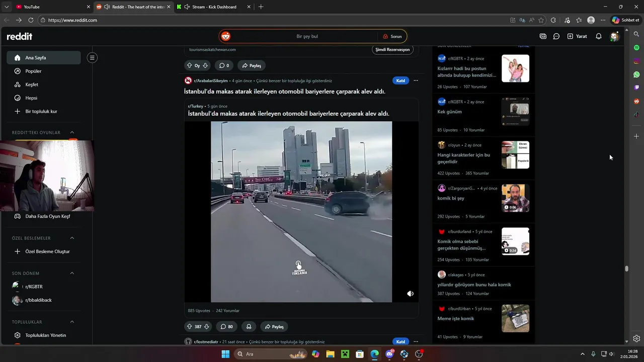Upvote the Istanbul car post
644x362 pixels.
[190, 326]
